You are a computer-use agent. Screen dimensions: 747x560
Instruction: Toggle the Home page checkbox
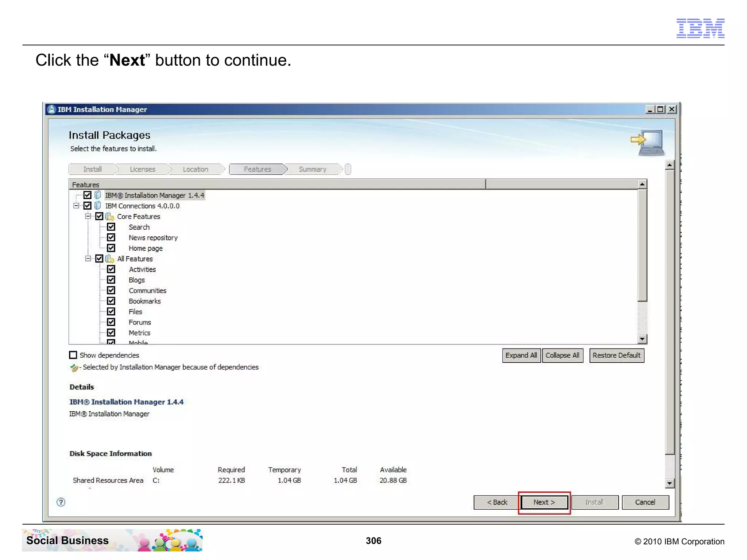111,248
